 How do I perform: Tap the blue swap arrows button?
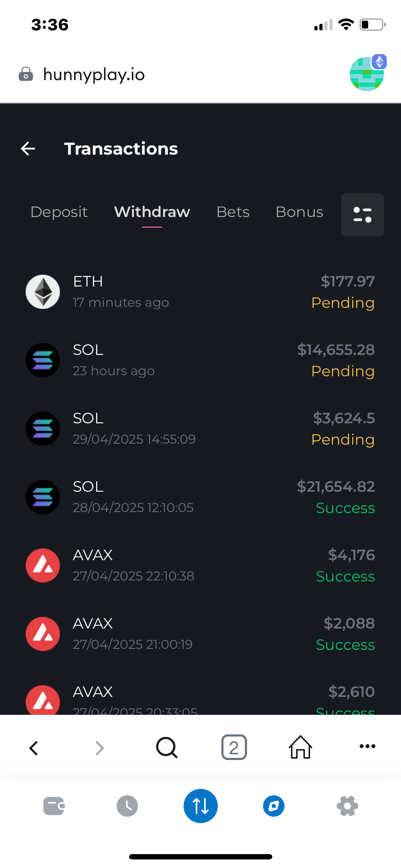(x=201, y=806)
